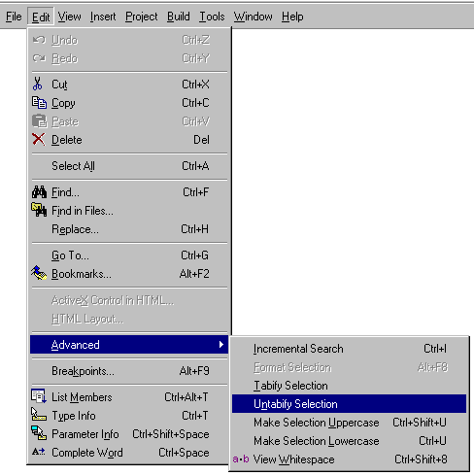Click the Type Info icon

tap(39, 415)
